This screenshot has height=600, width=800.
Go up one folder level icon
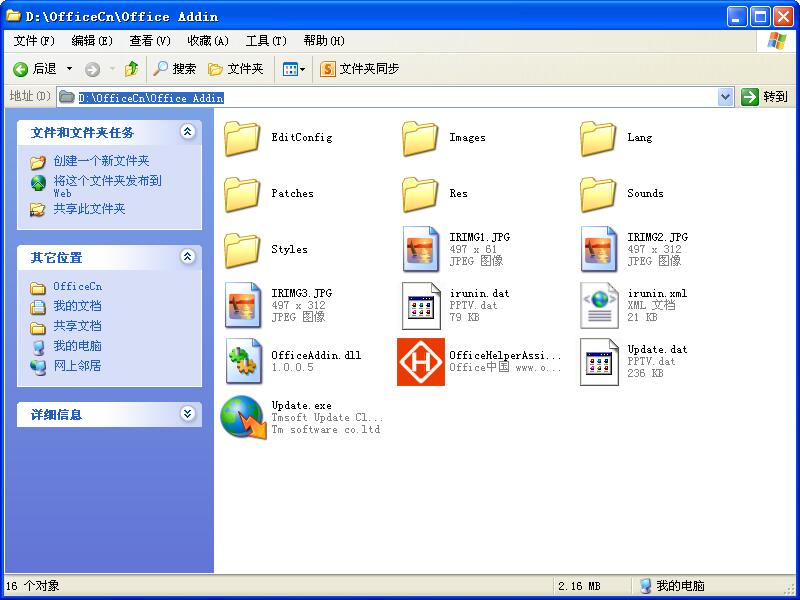132,68
